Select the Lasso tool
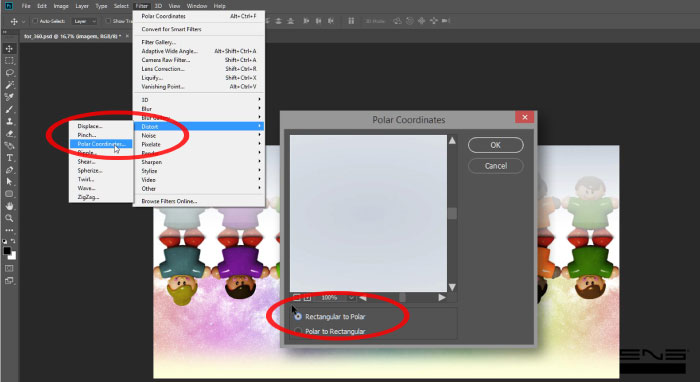This screenshot has width=700, height=382. pyautogui.click(x=9, y=73)
